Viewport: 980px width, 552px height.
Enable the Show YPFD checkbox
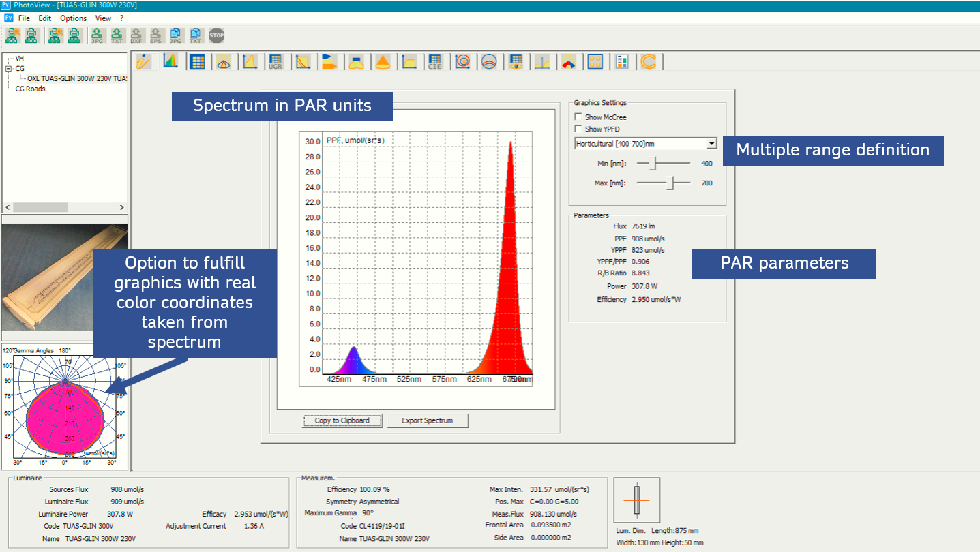(578, 129)
